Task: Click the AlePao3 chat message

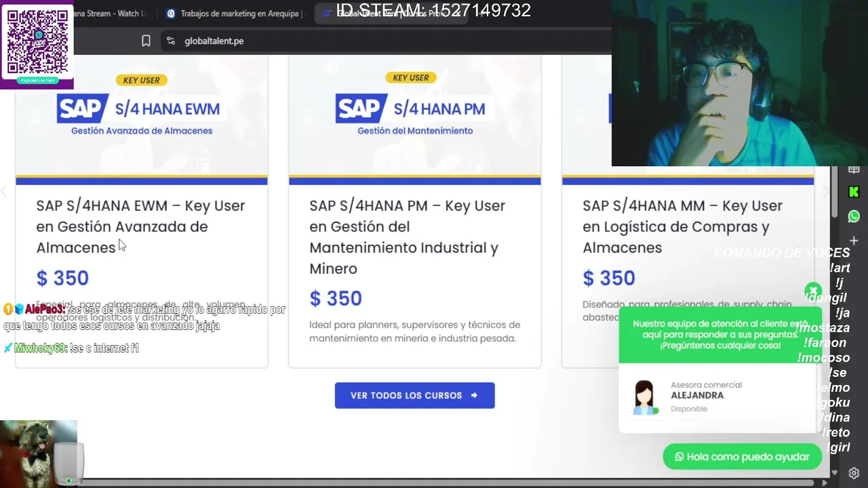Action: [144, 317]
